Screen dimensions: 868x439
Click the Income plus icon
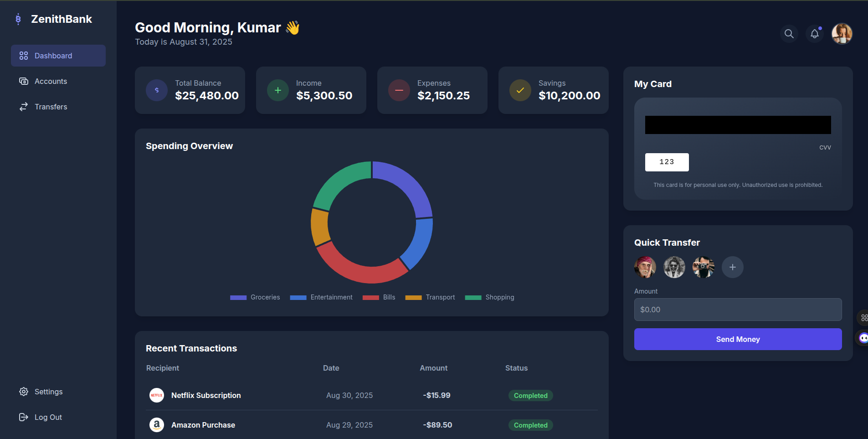coord(278,90)
